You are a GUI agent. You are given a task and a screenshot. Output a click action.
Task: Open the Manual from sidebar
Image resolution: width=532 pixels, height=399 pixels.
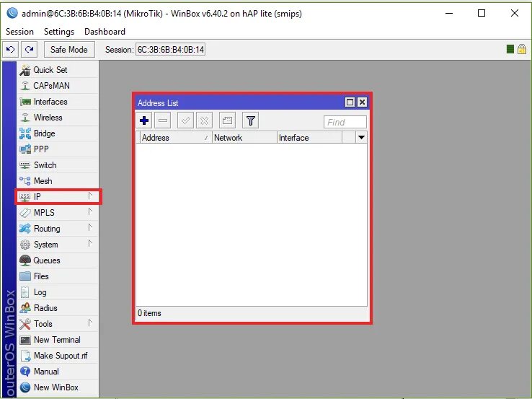coord(58,372)
